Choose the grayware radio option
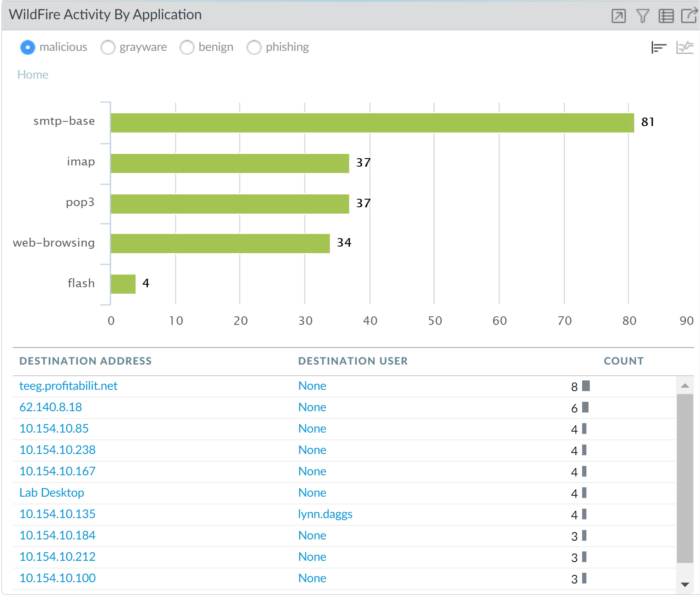The image size is (700, 595). click(x=108, y=47)
